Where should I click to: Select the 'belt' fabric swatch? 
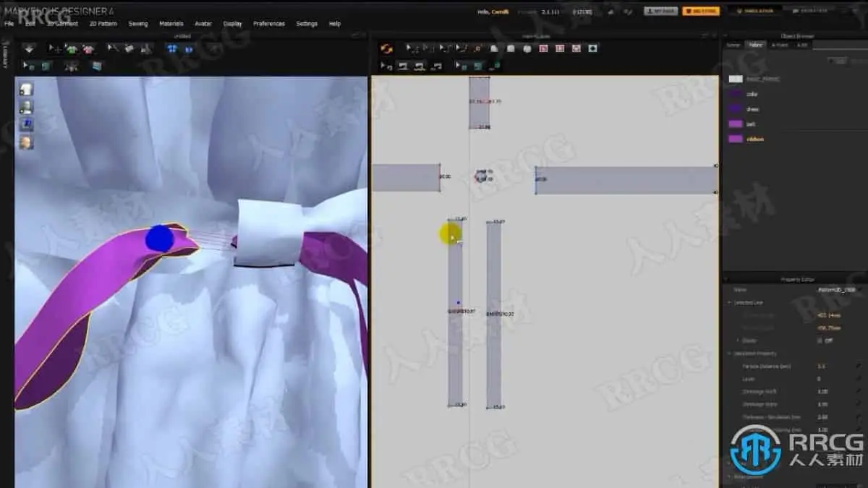pyautogui.click(x=736, y=124)
